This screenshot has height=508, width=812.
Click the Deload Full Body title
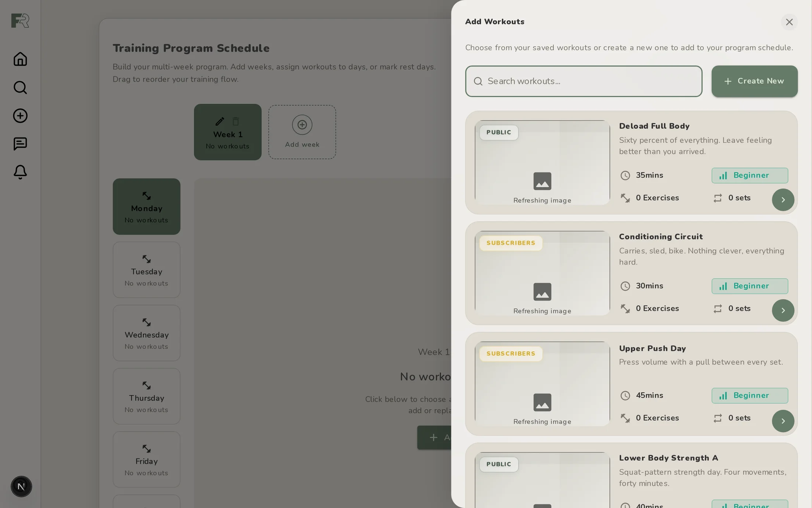(x=654, y=126)
